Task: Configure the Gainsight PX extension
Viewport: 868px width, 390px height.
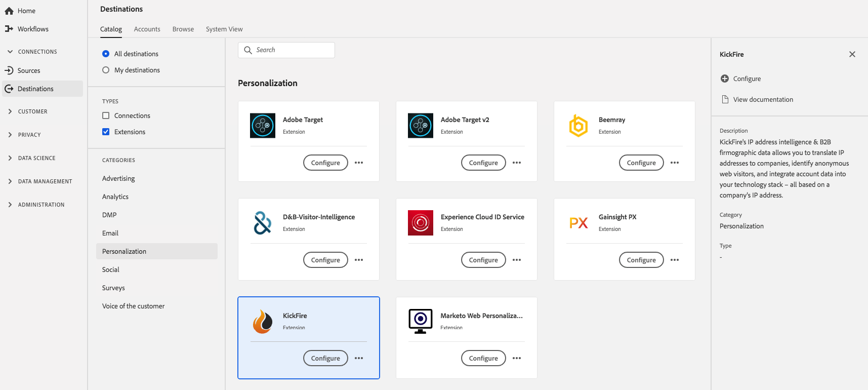Action: click(641, 260)
